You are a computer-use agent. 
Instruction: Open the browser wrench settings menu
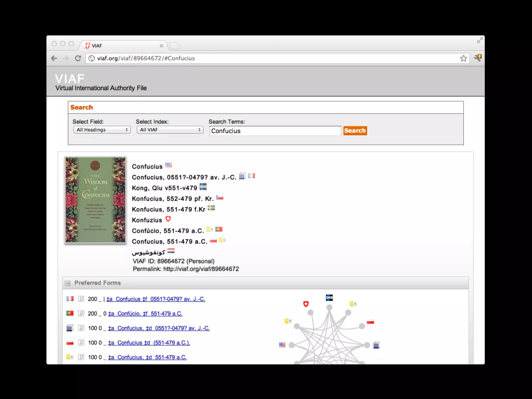[x=478, y=58]
